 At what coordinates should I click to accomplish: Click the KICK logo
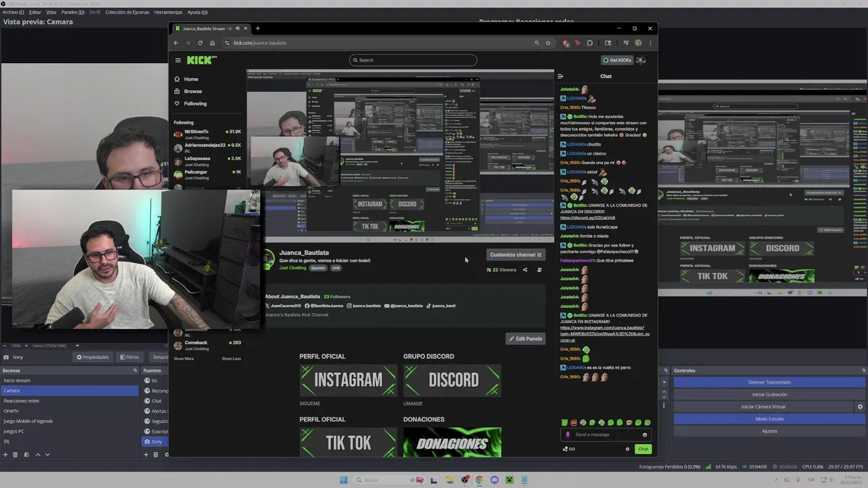tap(201, 60)
